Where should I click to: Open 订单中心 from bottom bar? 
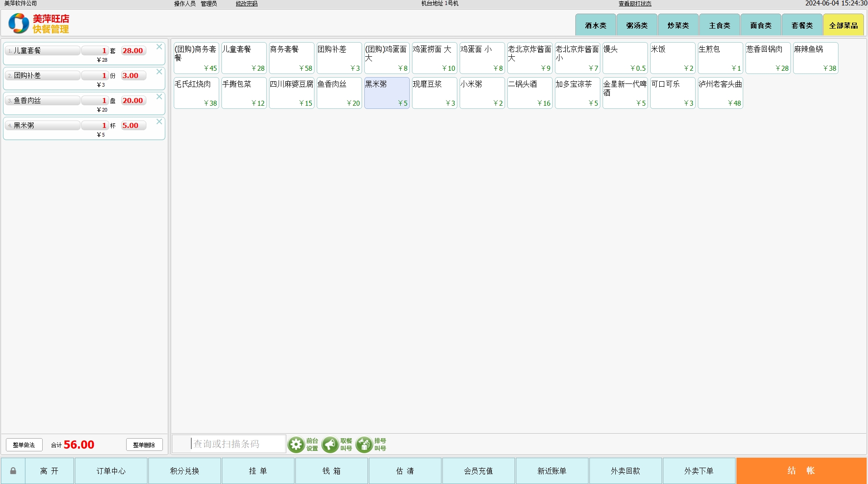pyautogui.click(x=111, y=471)
